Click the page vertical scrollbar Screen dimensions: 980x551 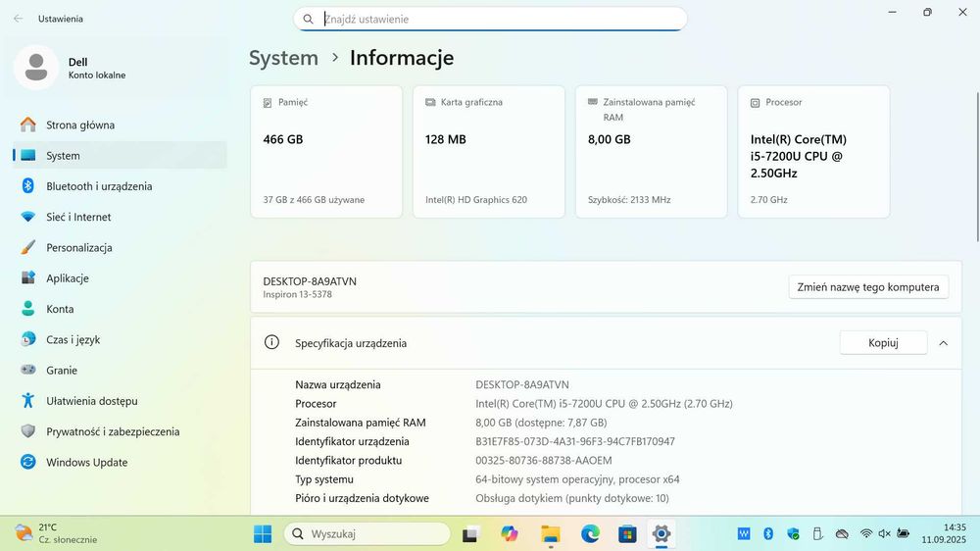[x=977, y=167]
